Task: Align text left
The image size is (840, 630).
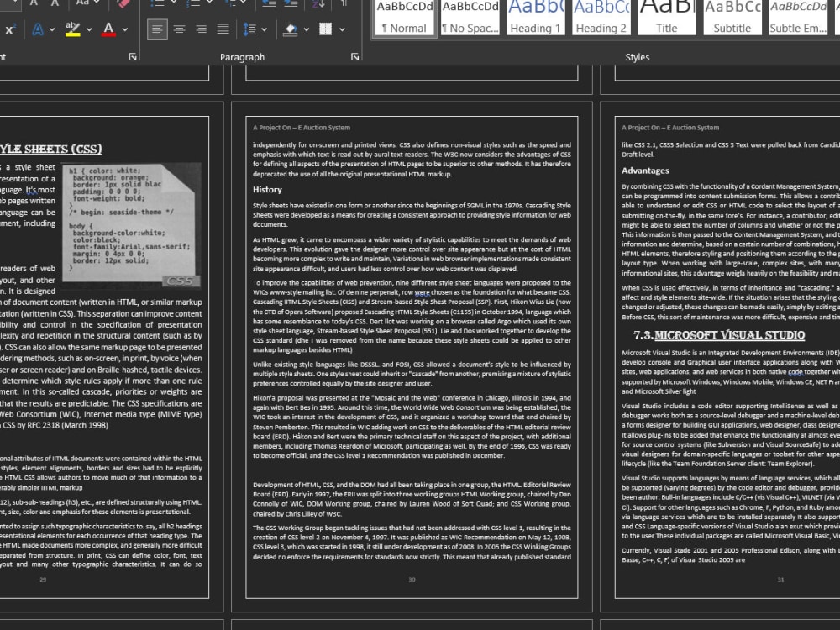Action: tap(157, 29)
